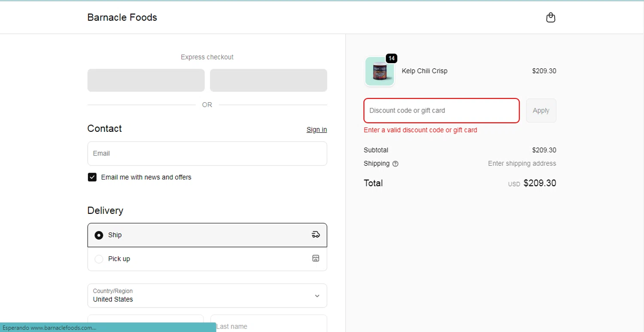The width and height of the screenshot is (644, 332).
Task: Click the Total amount $209.30 with USD
Action: pos(532,183)
